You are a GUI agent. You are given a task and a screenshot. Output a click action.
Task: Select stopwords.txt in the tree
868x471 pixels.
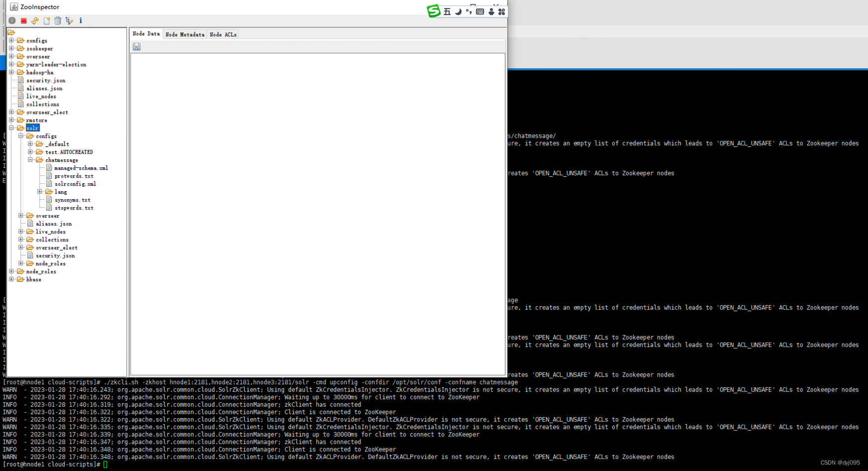coord(74,208)
